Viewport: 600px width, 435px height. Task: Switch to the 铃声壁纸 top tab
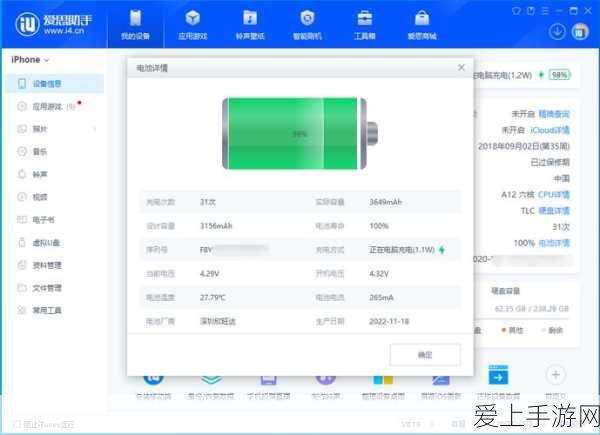pyautogui.click(x=250, y=25)
